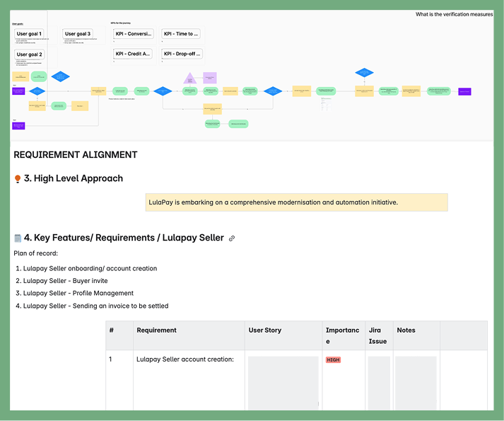
Task: Open the KPI - Time to ... card
Action: coord(181,34)
